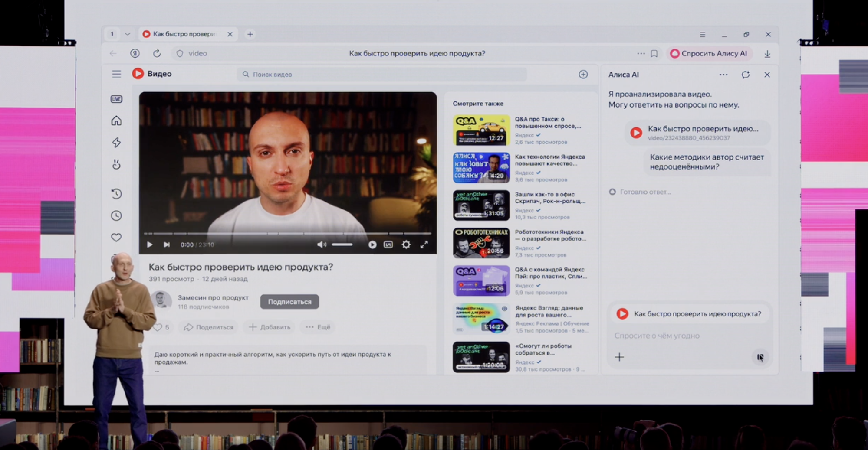Open liked videos heart icon in sidebar
This screenshot has height=450, width=868.
pos(116,238)
